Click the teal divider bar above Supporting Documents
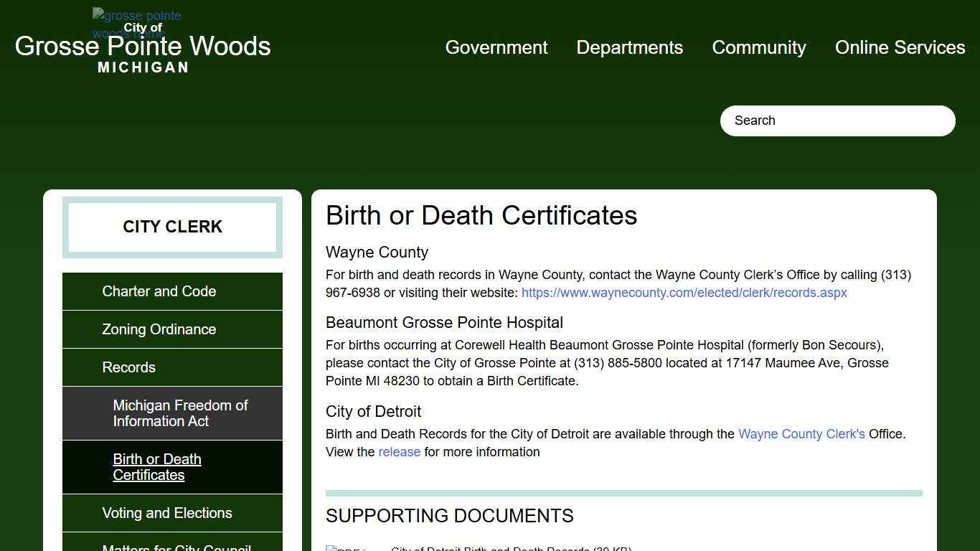The image size is (980, 551). click(623, 493)
